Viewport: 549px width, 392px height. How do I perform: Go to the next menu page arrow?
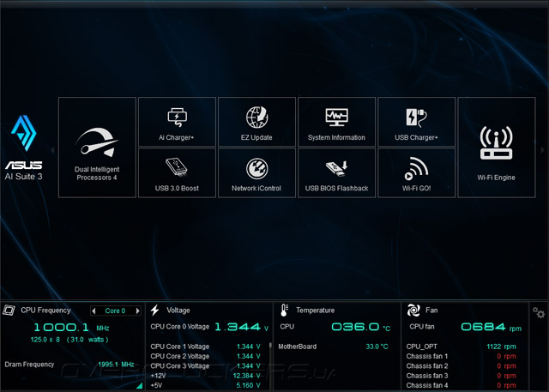pos(542,150)
